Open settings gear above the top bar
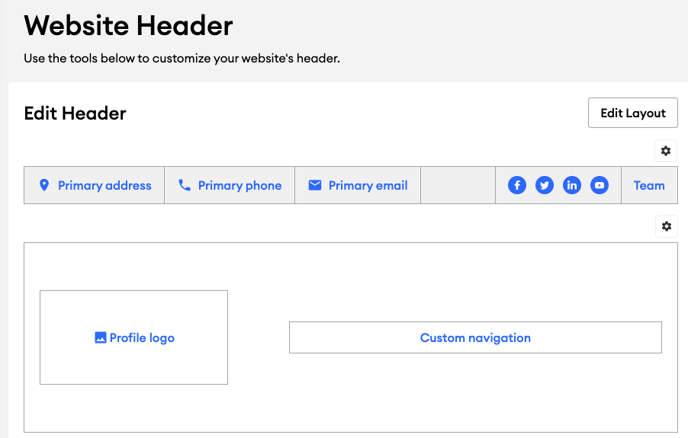Viewport: 688px width, 438px height. tap(666, 151)
